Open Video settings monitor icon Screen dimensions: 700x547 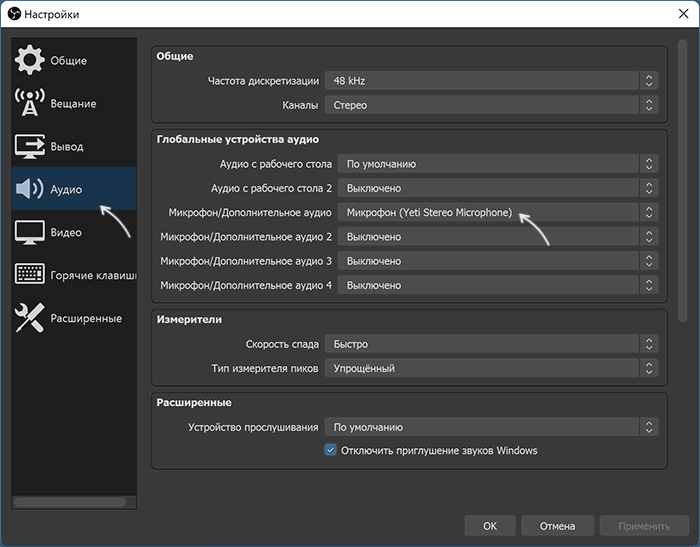point(30,232)
